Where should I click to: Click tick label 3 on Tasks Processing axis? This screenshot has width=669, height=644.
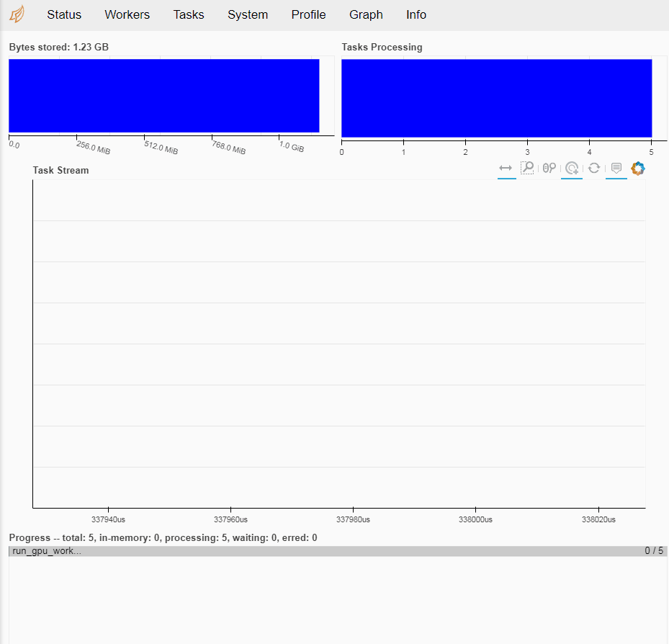click(527, 153)
